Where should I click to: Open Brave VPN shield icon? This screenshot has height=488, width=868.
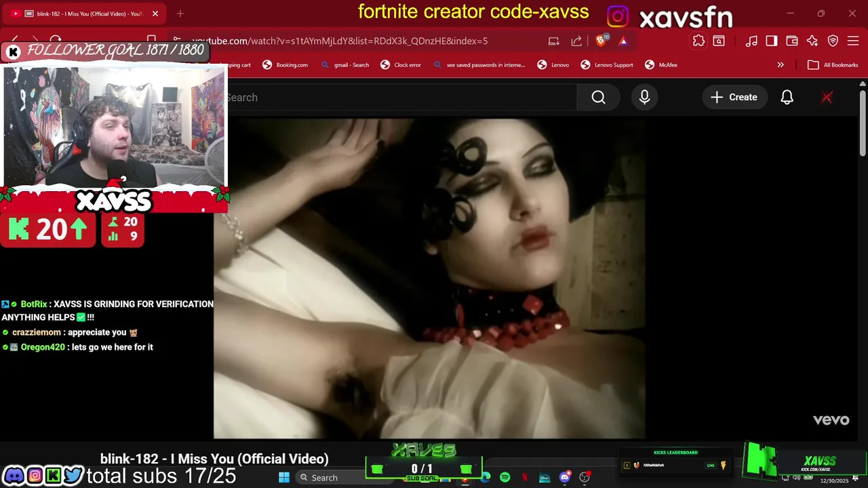(x=833, y=41)
